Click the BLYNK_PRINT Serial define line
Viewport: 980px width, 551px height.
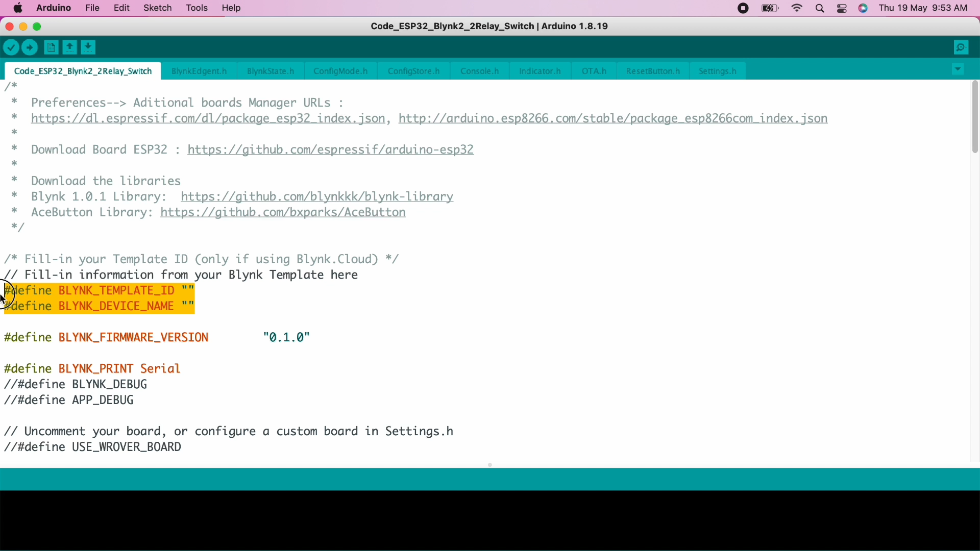[x=92, y=369]
